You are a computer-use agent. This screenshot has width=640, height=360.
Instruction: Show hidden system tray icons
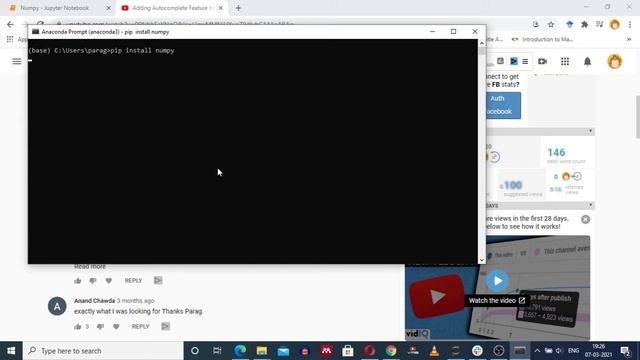coord(537,351)
